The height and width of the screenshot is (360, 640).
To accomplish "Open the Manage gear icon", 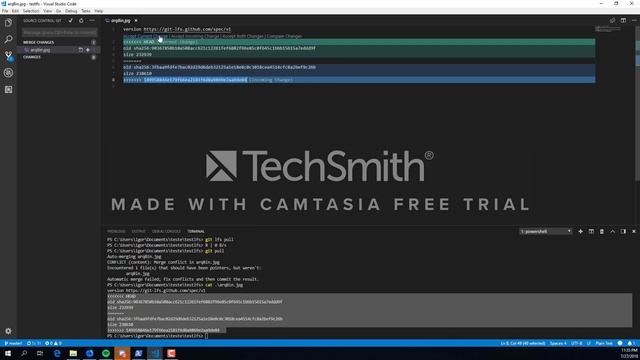I will click(x=8, y=331).
